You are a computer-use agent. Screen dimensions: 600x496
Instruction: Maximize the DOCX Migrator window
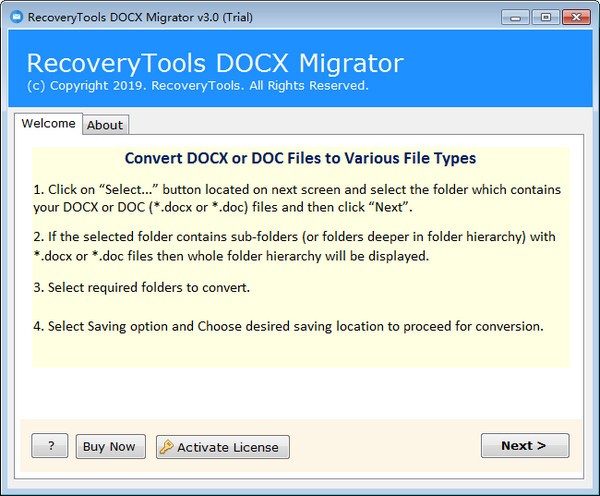[x=546, y=17]
